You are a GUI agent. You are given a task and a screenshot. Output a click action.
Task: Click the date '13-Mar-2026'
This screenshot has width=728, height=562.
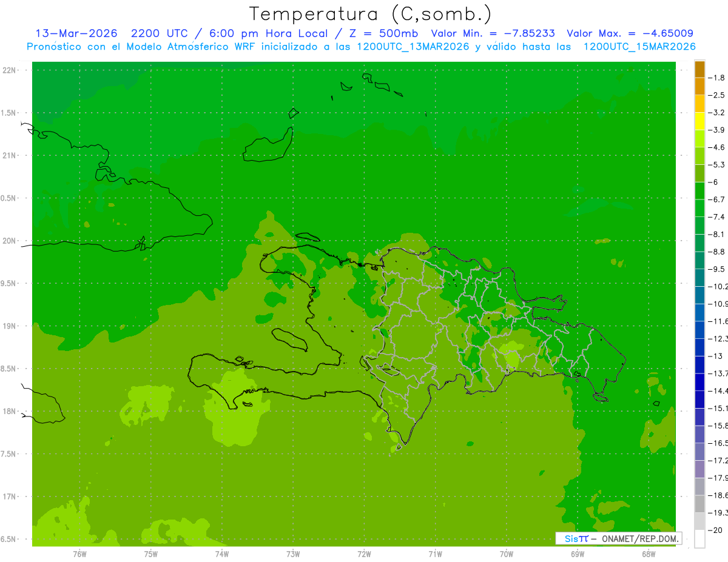pos(76,34)
